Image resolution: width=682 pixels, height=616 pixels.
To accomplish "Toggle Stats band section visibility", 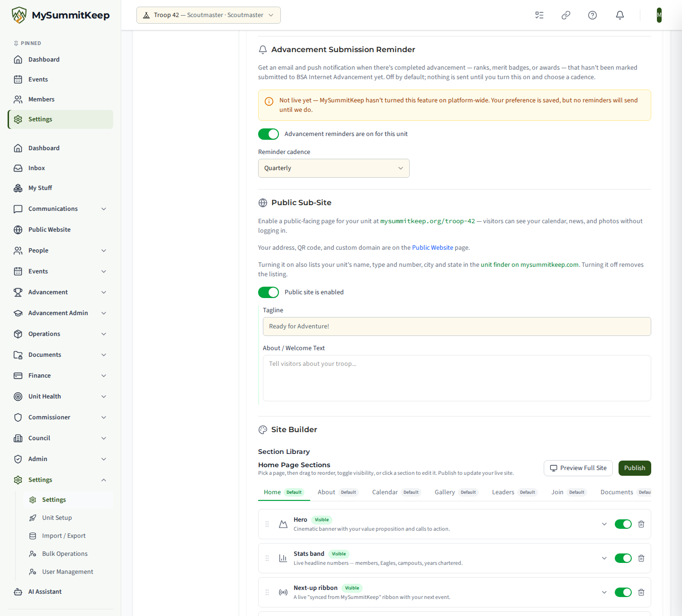I will point(623,558).
